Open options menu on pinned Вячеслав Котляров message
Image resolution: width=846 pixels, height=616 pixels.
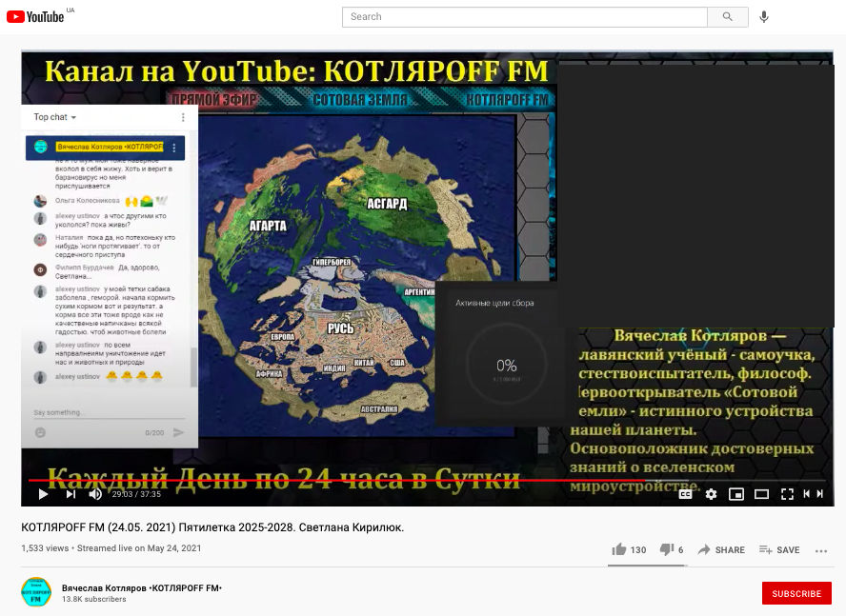pos(173,148)
